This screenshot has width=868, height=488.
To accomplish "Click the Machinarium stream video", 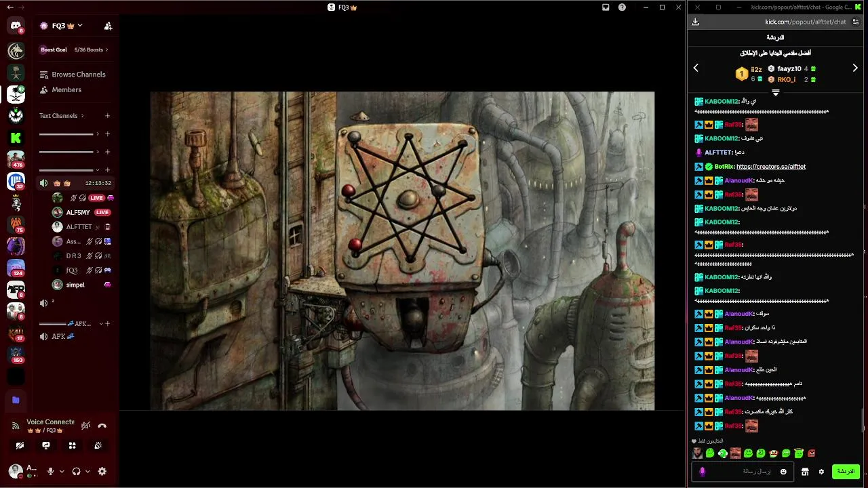I will (x=402, y=251).
